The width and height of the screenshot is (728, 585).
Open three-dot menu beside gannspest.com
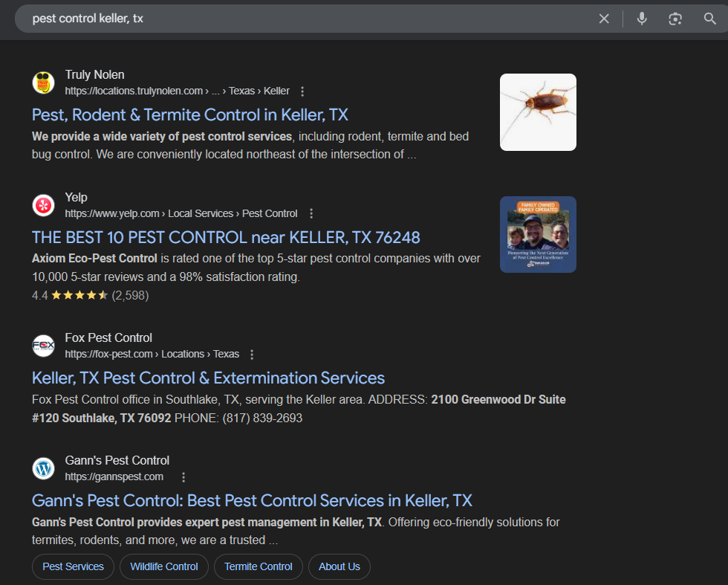click(183, 477)
